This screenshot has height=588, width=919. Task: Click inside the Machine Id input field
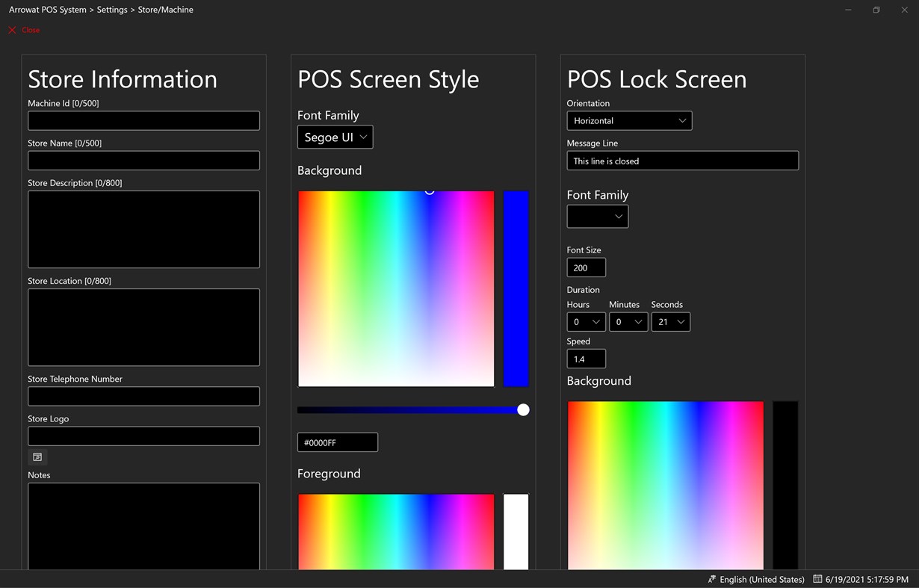(x=143, y=120)
